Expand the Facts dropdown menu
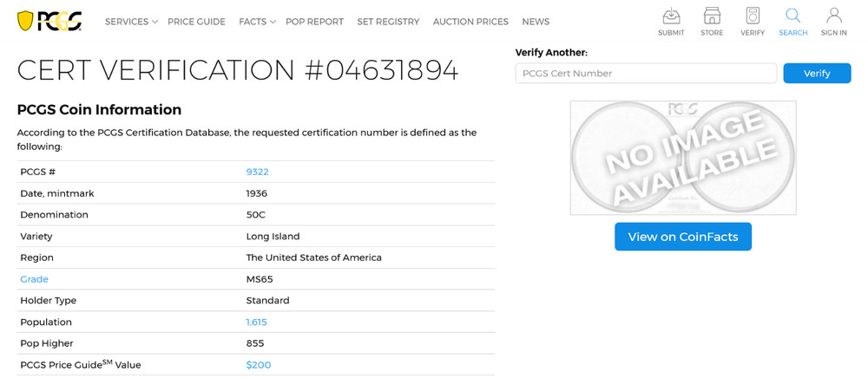This screenshot has height=378, width=868. click(257, 22)
